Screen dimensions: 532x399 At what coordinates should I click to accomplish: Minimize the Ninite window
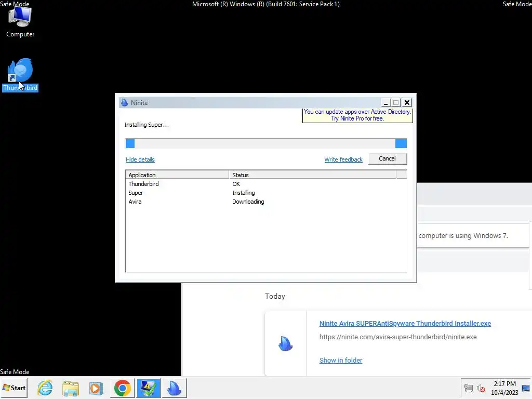pyautogui.click(x=385, y=102)
